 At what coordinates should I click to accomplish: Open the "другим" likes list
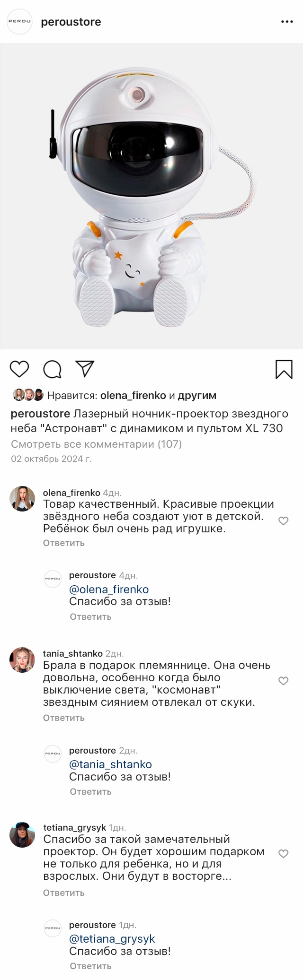click(197, 395)
